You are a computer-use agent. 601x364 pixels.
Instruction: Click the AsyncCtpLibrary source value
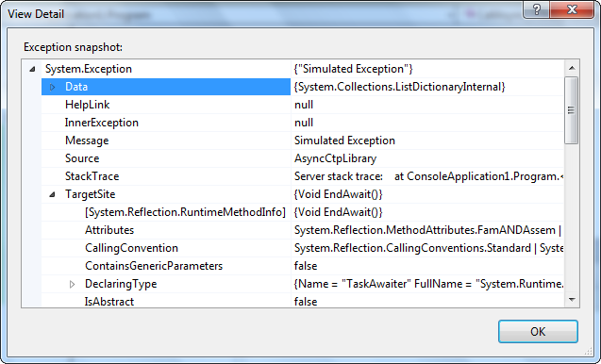point(335,158)
